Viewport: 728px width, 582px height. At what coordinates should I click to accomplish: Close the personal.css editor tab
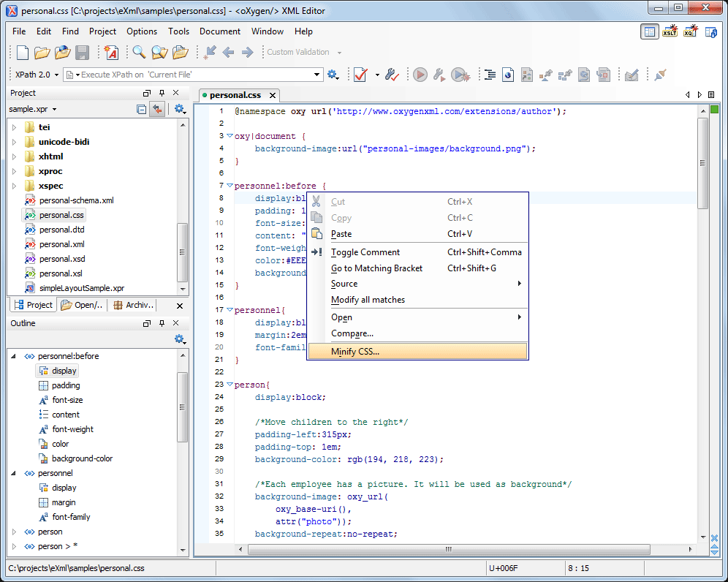point(273,95)
